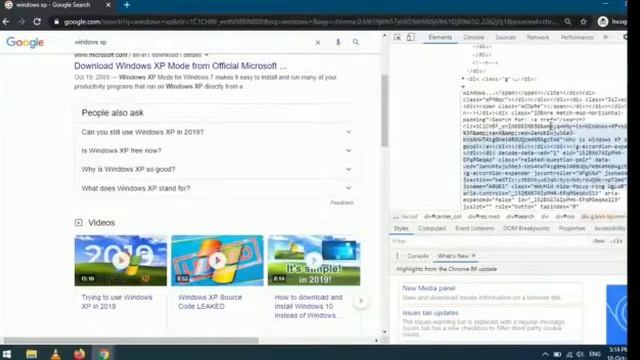Click the page vertical scrollbar thumb

point(384,111)
